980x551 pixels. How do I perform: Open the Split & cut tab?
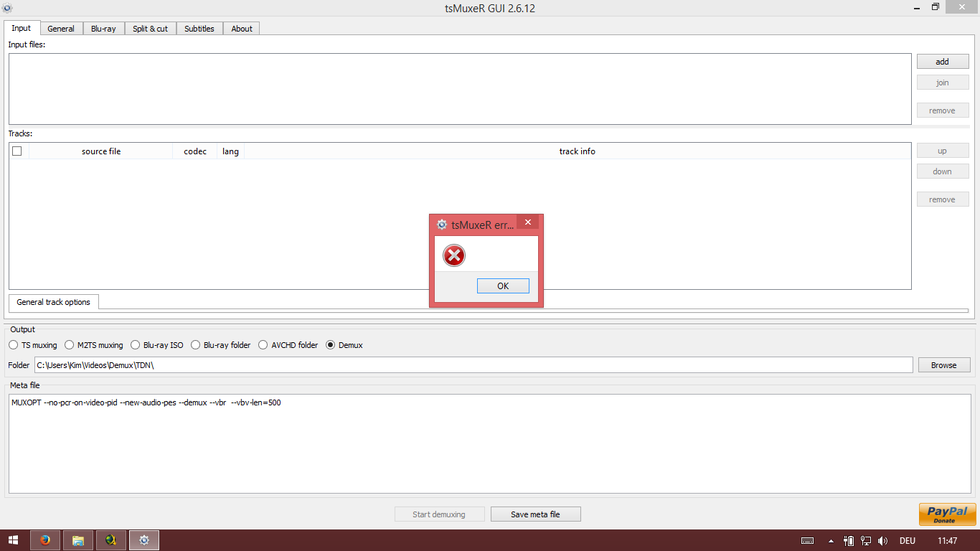click(151, 29)
